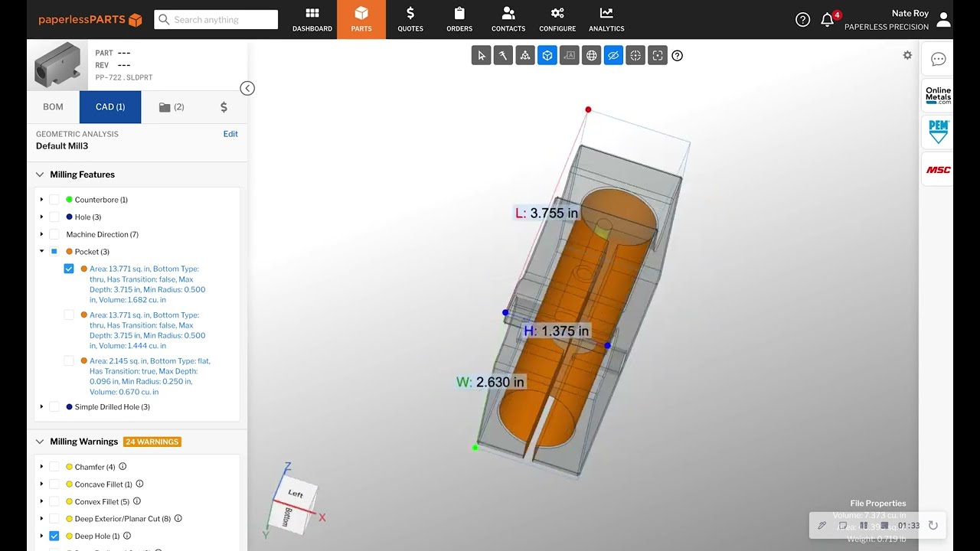The image size is (980, 551).
Task: Toggle the crossed-eye visibility tool
Action: click(613, 55)
